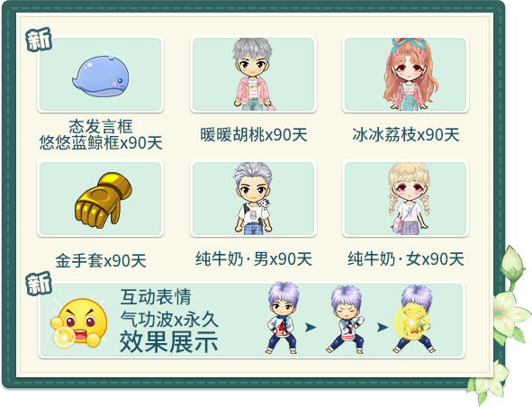Click the 气功波x永久 text

pyautogui.click(x=169, y=320)
